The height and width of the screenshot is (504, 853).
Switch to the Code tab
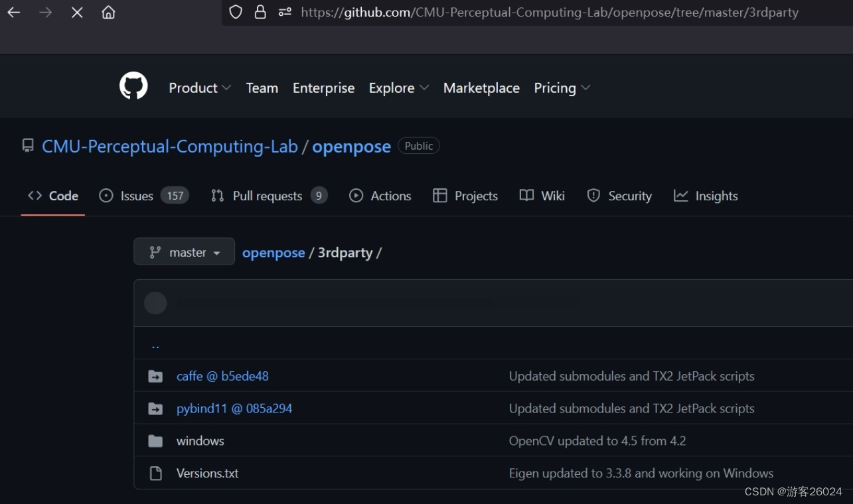(53, 196)
